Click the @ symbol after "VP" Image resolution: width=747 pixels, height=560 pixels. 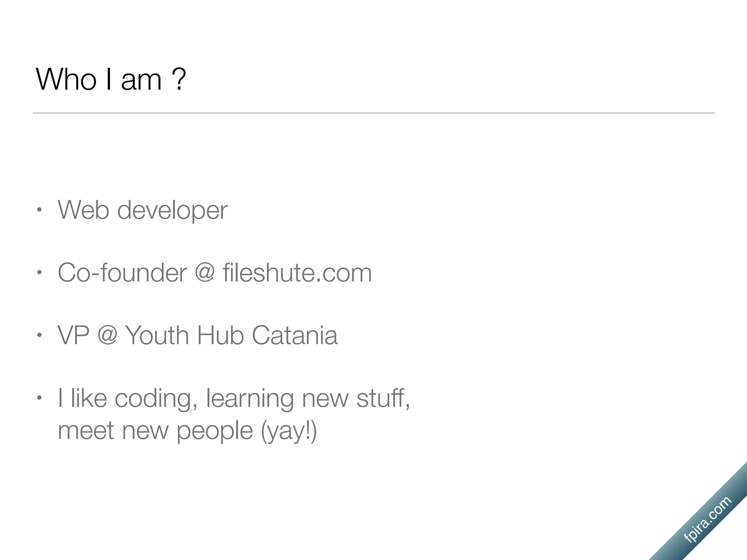pos(107,335)
